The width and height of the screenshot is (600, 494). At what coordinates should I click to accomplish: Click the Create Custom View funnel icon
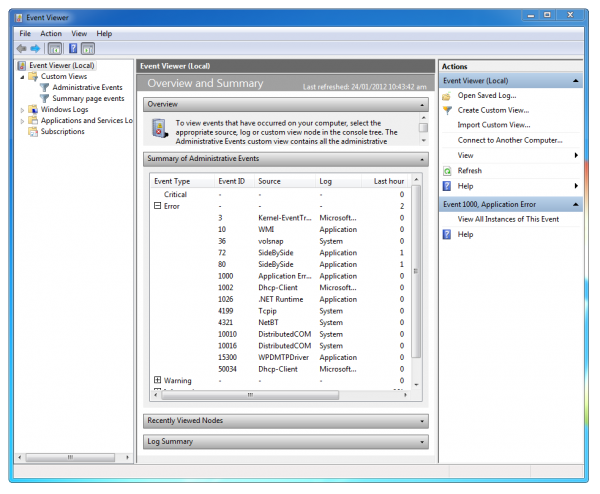(x=447, y=110)
